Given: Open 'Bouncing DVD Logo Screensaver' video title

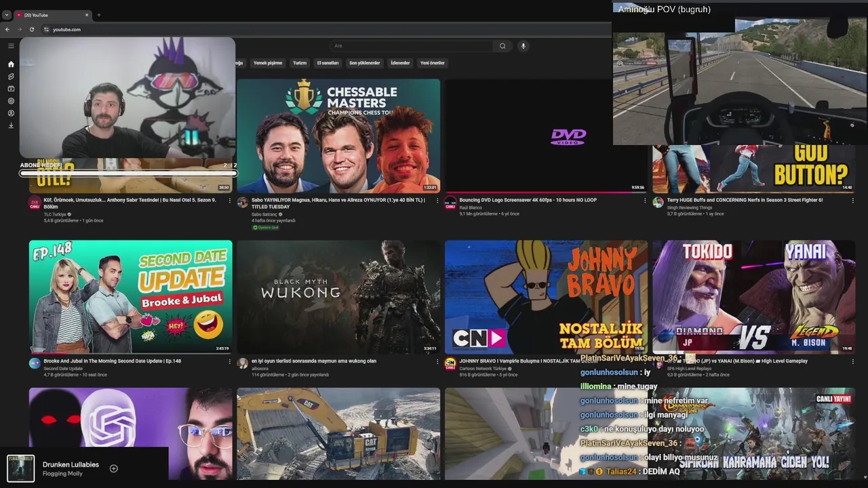Looking at the screenshot, I should 528,200.
